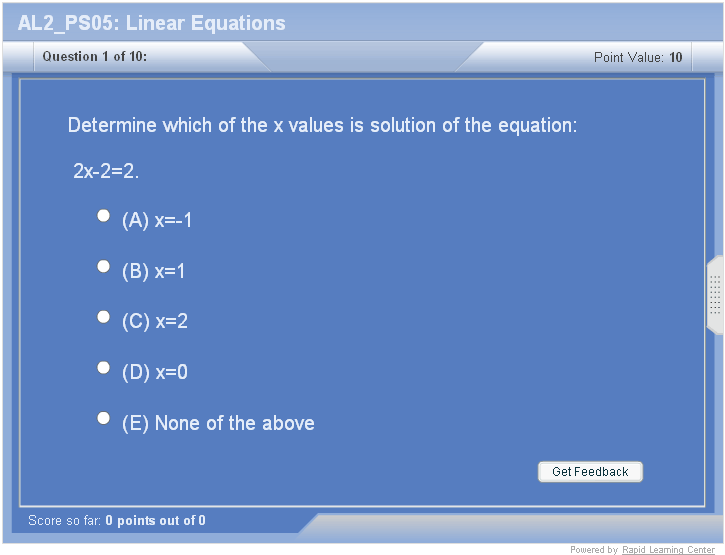Choose radio option (B) x=1

click(103, 266)
